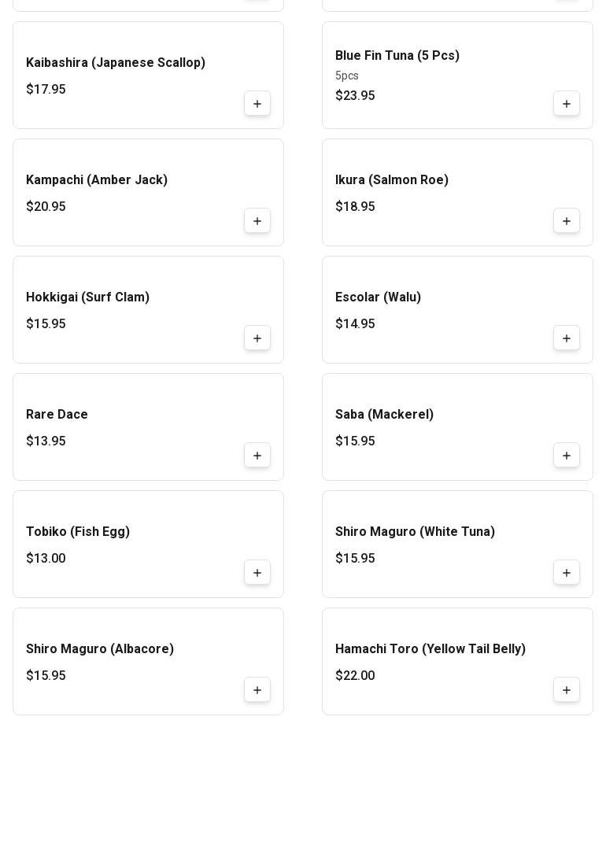Add Tobiko (Fish Egg) to order
606x868 pixels.
coord(257,573)
